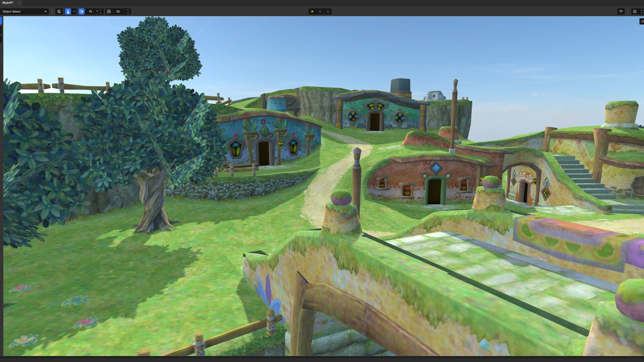The image size is (644, 362).
Task: Open the Object Select mode dropdown
Action: [x=24, y=11]
